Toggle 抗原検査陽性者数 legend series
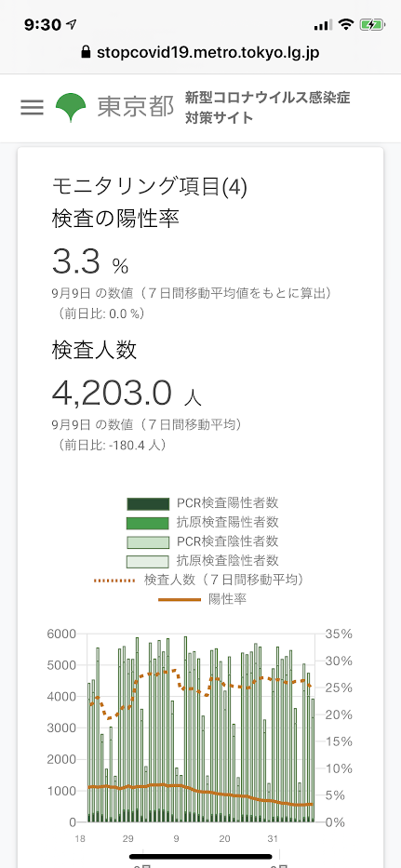This screenshot has height=868, width=401. coord(203,522)
